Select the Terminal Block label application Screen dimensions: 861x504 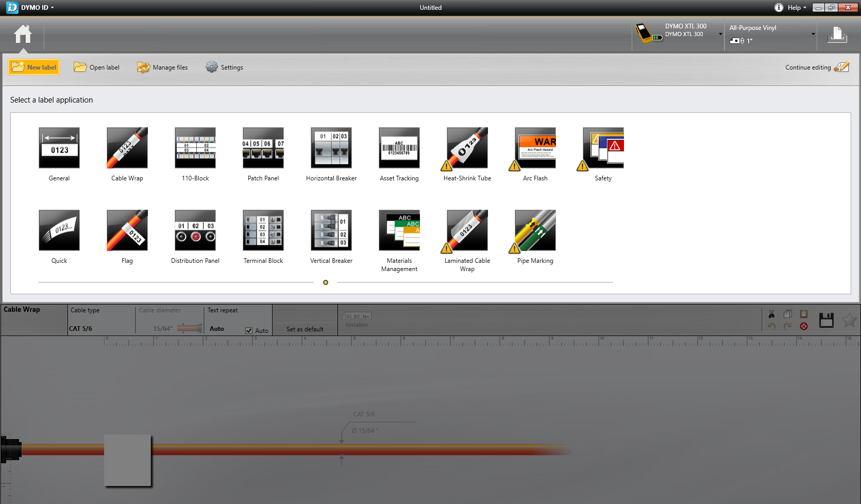pos(263,230)
